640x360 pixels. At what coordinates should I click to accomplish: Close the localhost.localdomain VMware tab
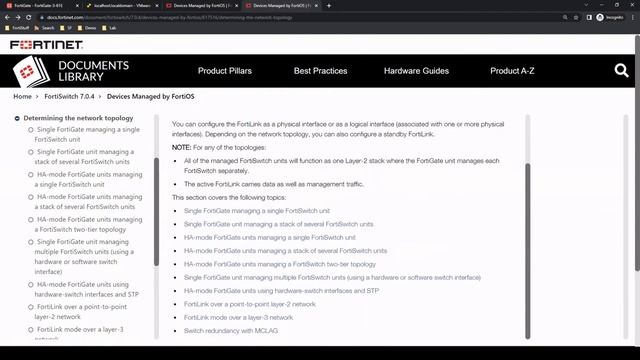click(157, 6)
